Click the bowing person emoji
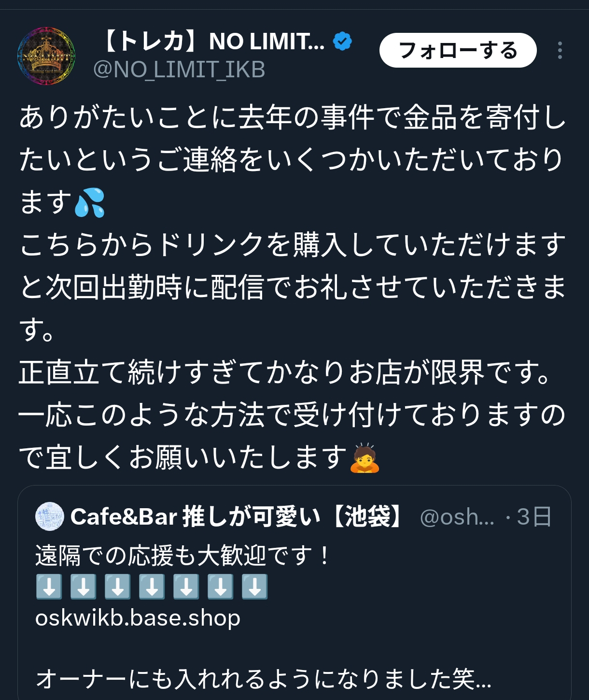 pos(365,457)
